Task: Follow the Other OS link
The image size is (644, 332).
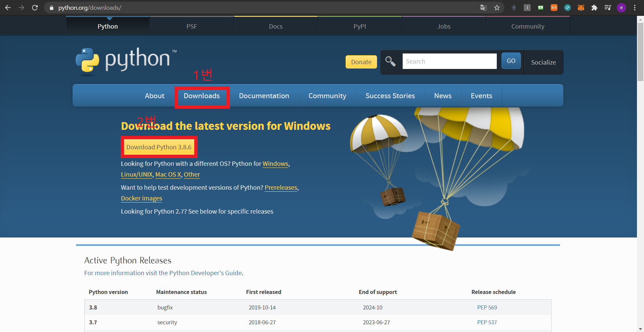Action: [192, 175]
